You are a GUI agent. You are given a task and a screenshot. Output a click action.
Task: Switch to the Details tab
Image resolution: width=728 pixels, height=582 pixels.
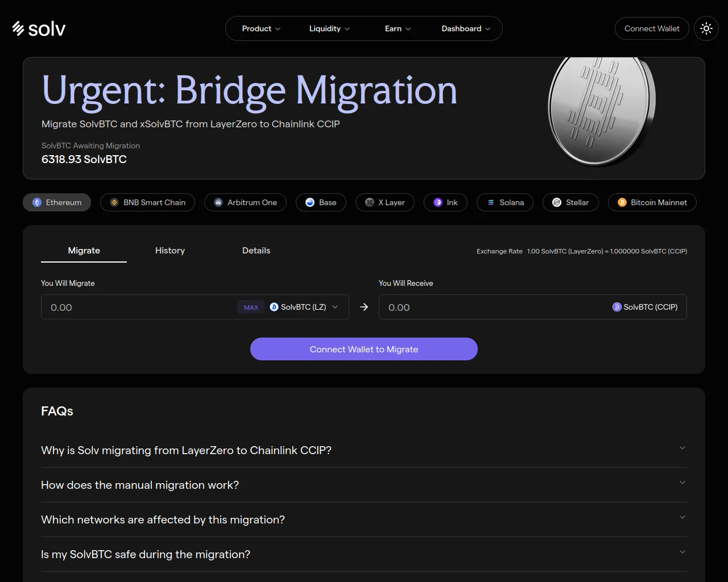click(x=257, y=251)
